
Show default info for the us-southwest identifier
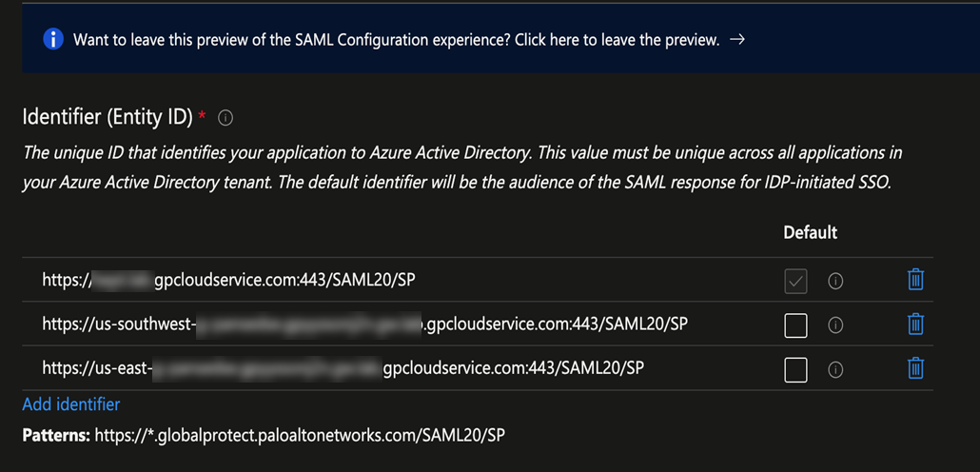(836, 325)
